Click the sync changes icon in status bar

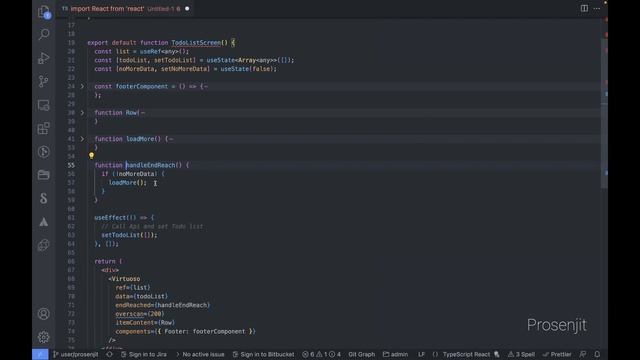click(x=109, y=354)
